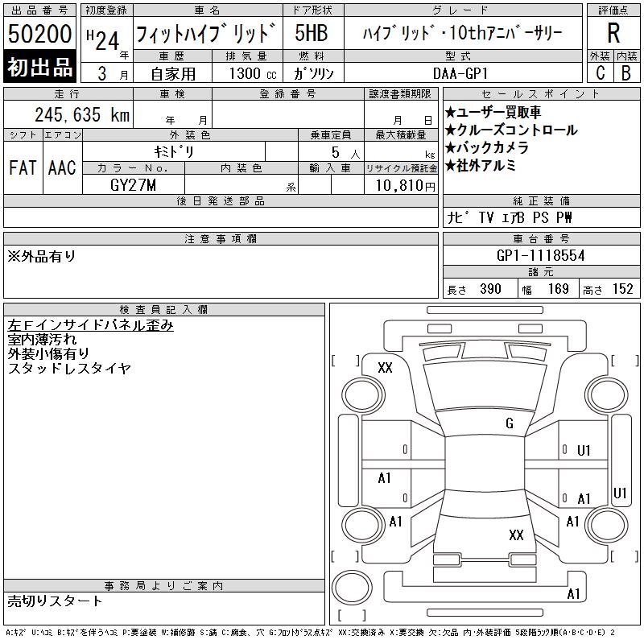Viewport: 644px width, 644px height.
Task: Select the black 初出品 label
Action: [x=39, y=66]
